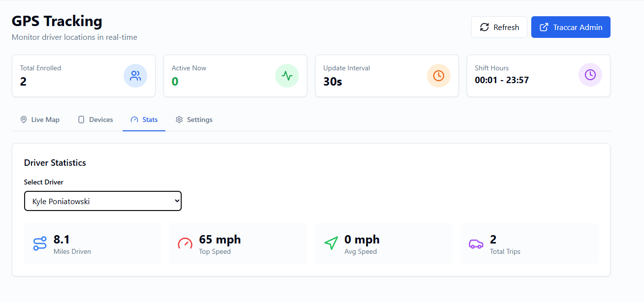The width and height of the screenshot is (644, 302).
Task: Select the Stats tab
Action: [144, 120]
